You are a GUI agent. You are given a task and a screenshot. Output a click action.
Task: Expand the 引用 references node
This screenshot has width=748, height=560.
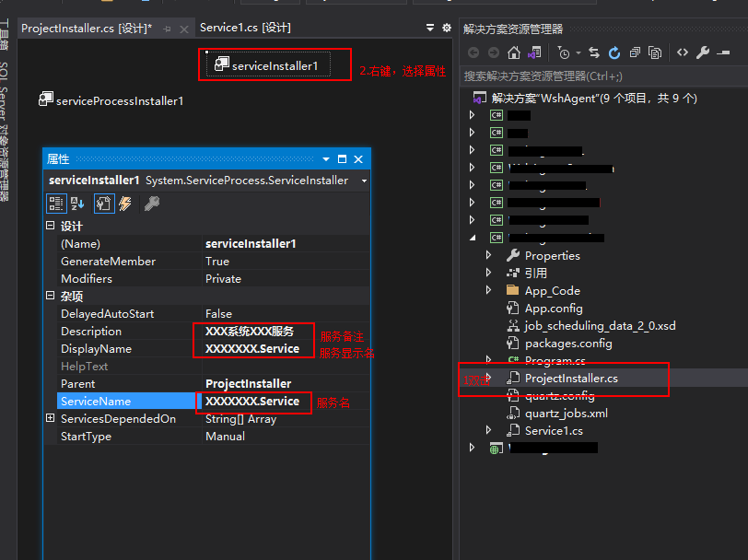tap(488, 273)
